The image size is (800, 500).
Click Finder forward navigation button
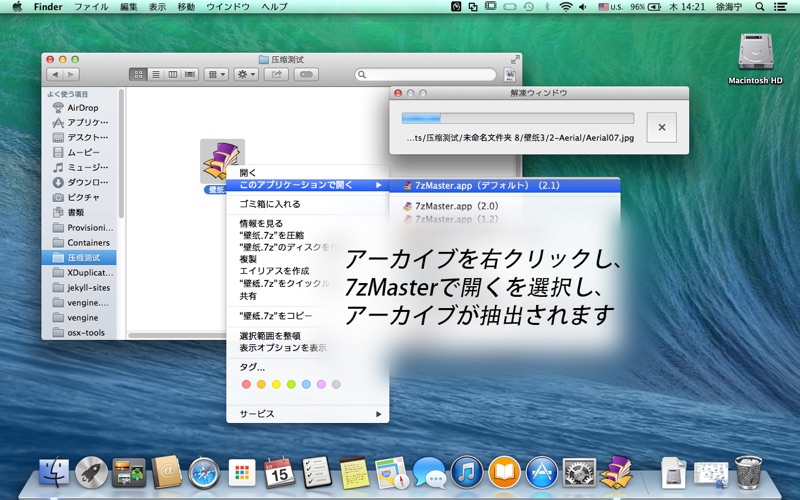tap(71, 74)
